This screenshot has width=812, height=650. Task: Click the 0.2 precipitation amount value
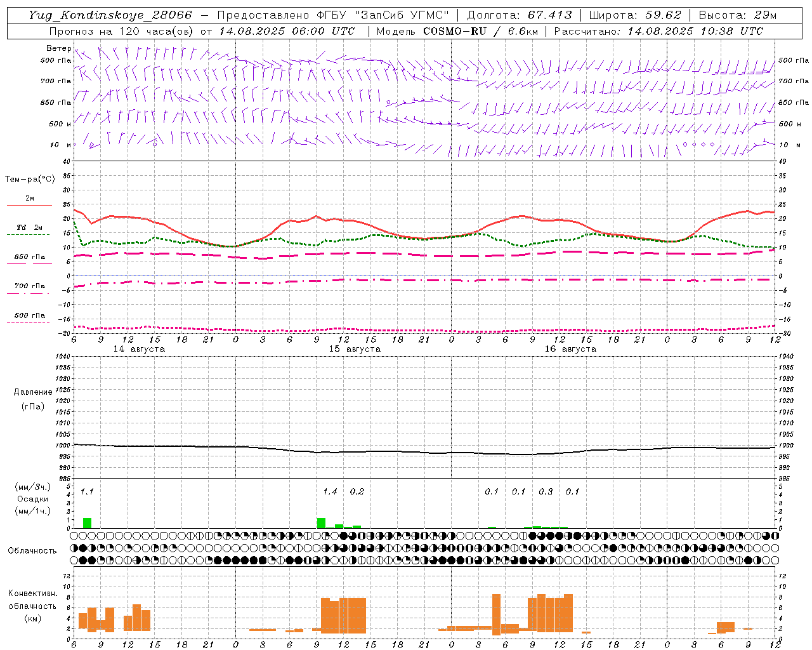[357, 492]
